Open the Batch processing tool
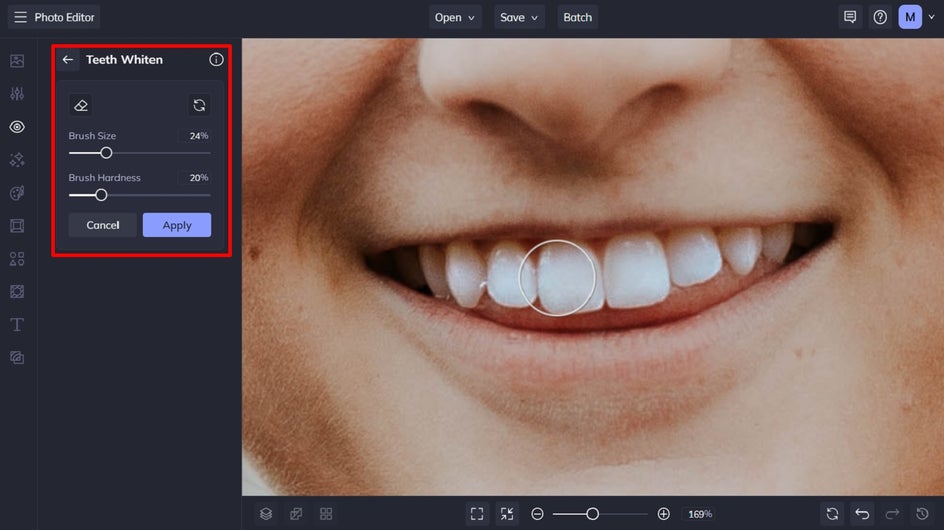The width and height of the screenshot is (944, 530). [577, 17]
